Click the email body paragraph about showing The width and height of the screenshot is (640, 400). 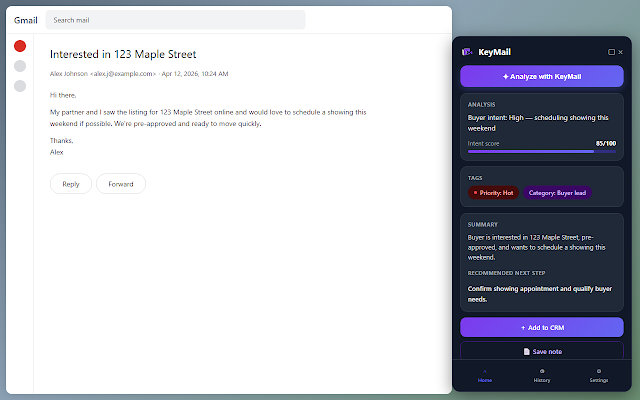[x=208, y=118]
